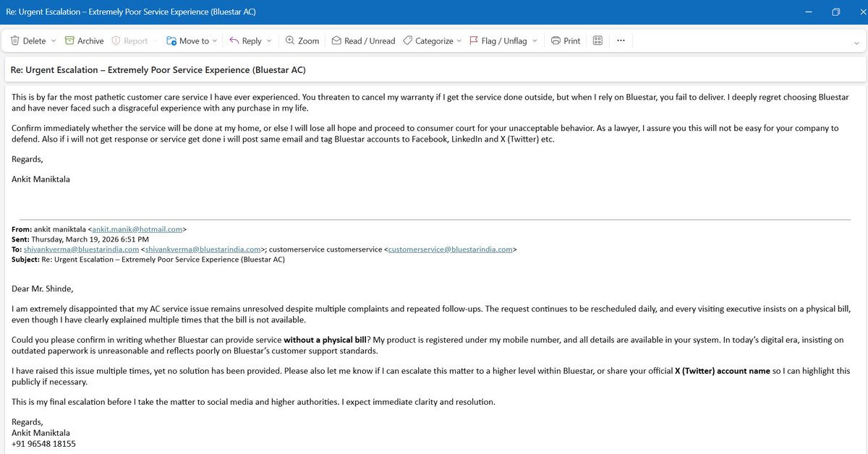This screenshot has height=454, width=868.
Task: Click the 'Dear Mr. Shinde,' greeting
Action: click(x=43, y=288)
